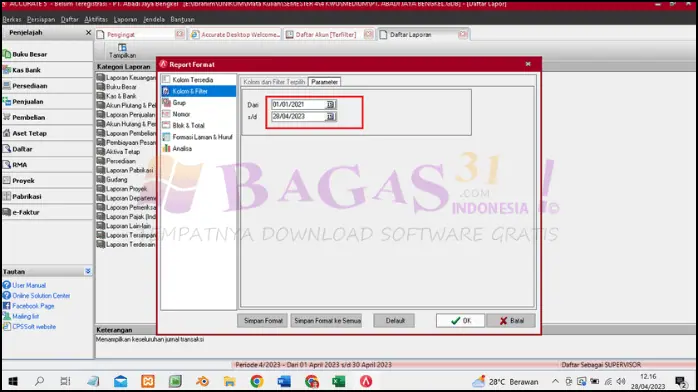Confirm with the OK button
The width and height of the screenshot is (698, 392).
click(x=460, y=320)
